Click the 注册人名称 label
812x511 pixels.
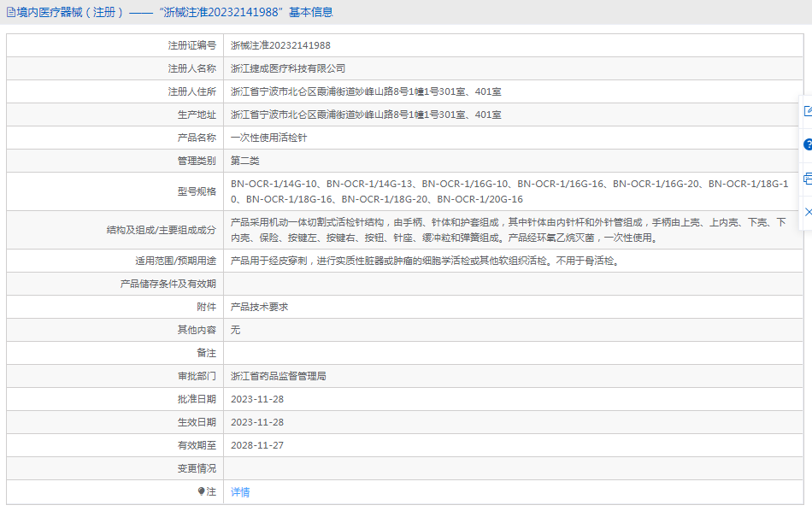pos(191,68)
